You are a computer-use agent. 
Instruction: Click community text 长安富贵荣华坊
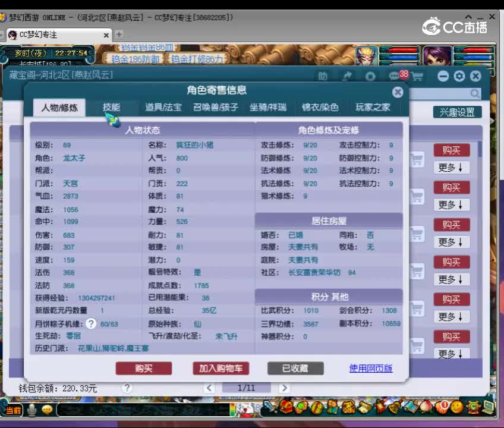[314, 272]
